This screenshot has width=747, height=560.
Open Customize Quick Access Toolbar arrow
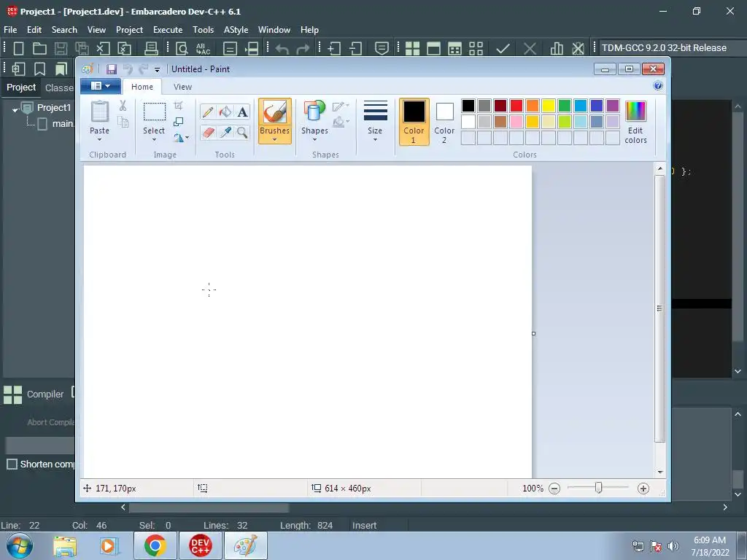pos(158,69)
